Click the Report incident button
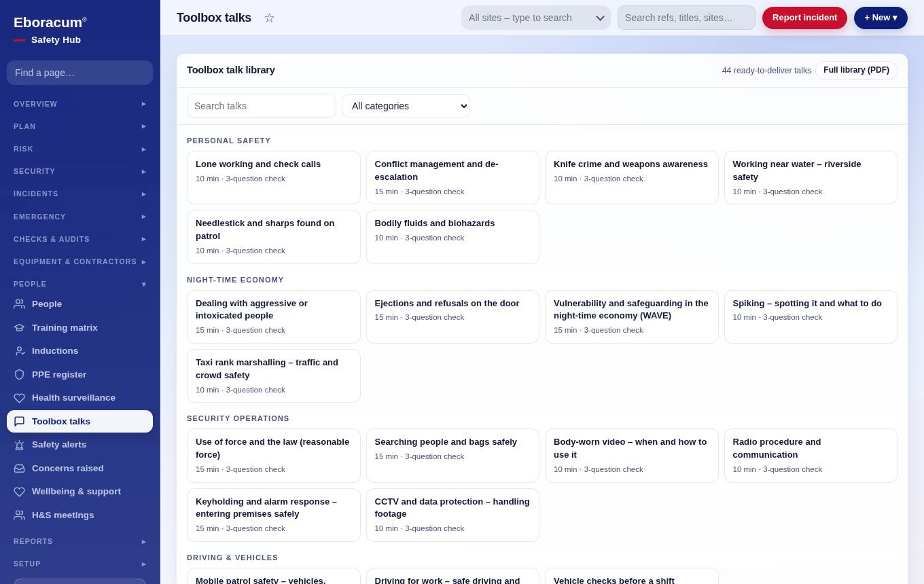 [x=804, y=18]
